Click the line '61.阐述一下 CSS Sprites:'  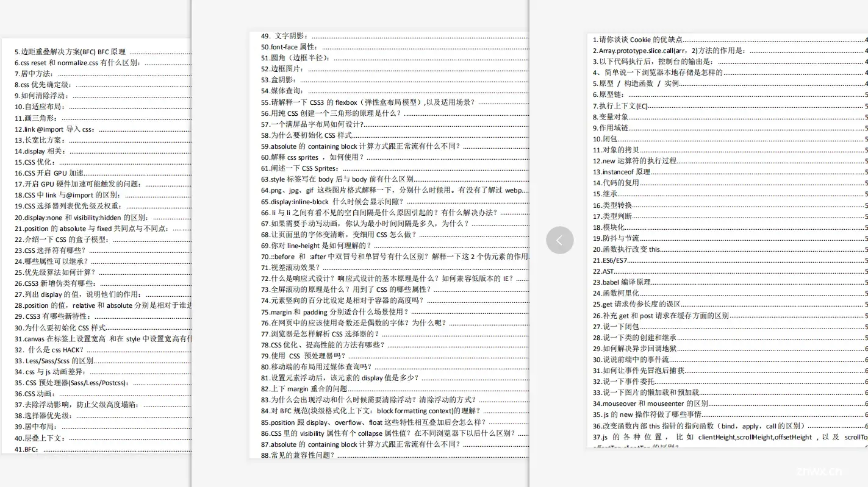coord(395,168)
